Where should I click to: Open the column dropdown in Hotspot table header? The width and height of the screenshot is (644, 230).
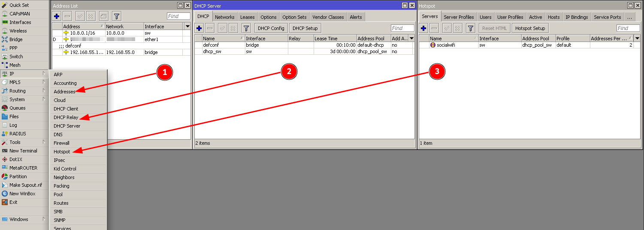coord(637,39)
